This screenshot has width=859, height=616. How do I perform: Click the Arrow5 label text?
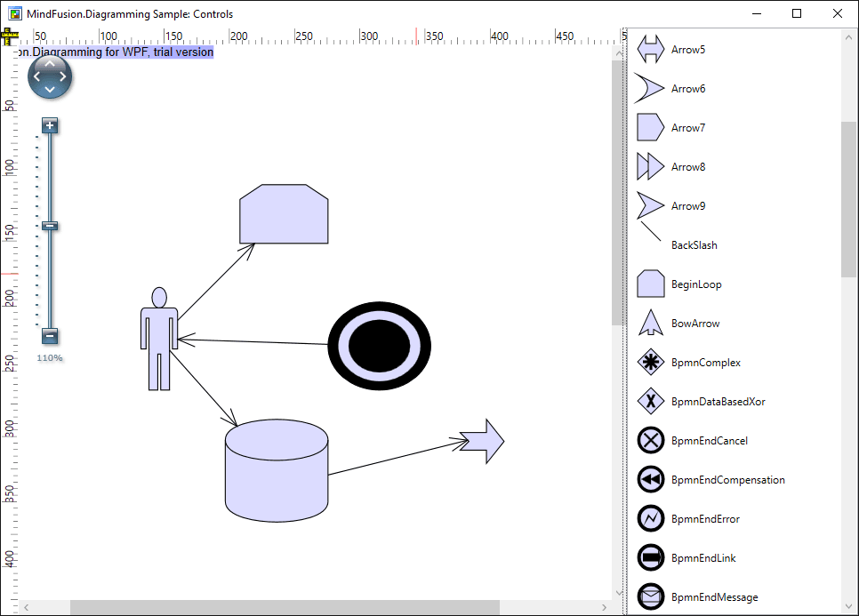point(688,49)
